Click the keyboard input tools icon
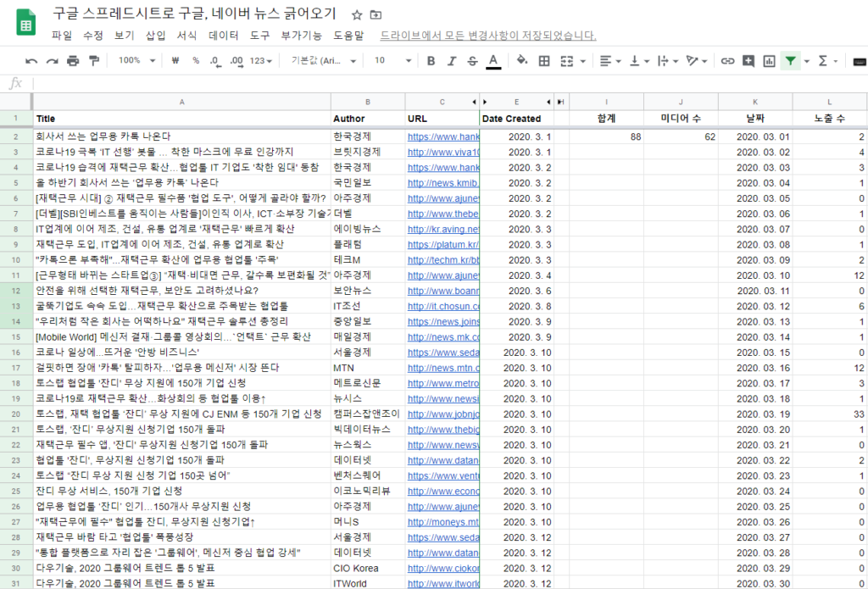 860,62
